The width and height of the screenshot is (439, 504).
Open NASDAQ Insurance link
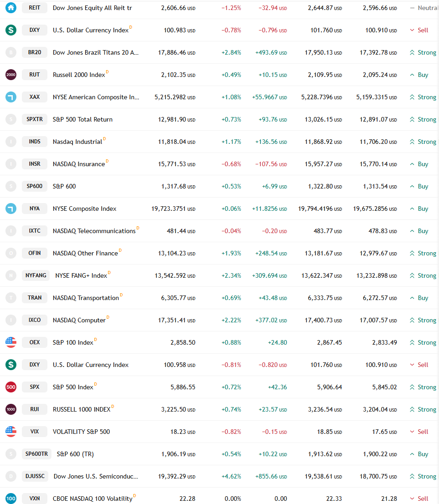[x=79, y=164]
